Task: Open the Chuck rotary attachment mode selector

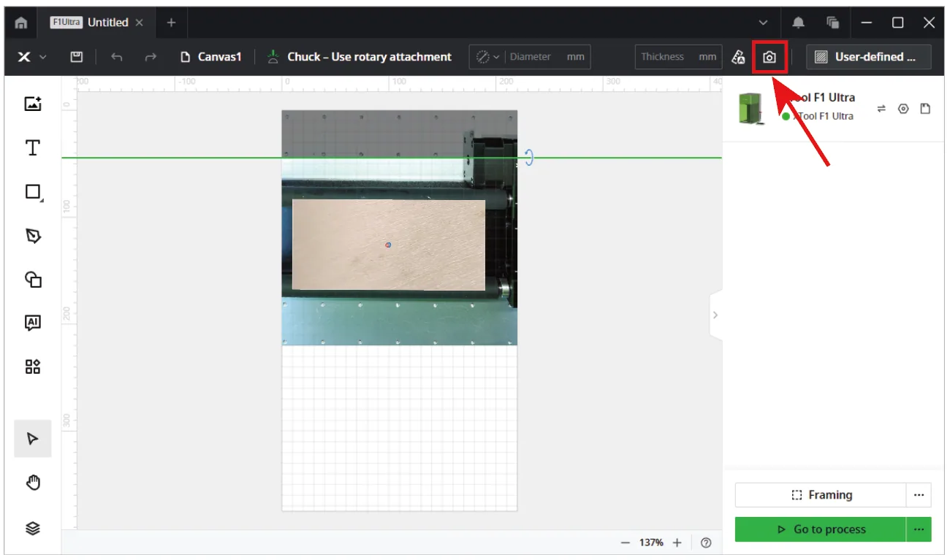Action: pyautogui.click(x=359, y=57)
